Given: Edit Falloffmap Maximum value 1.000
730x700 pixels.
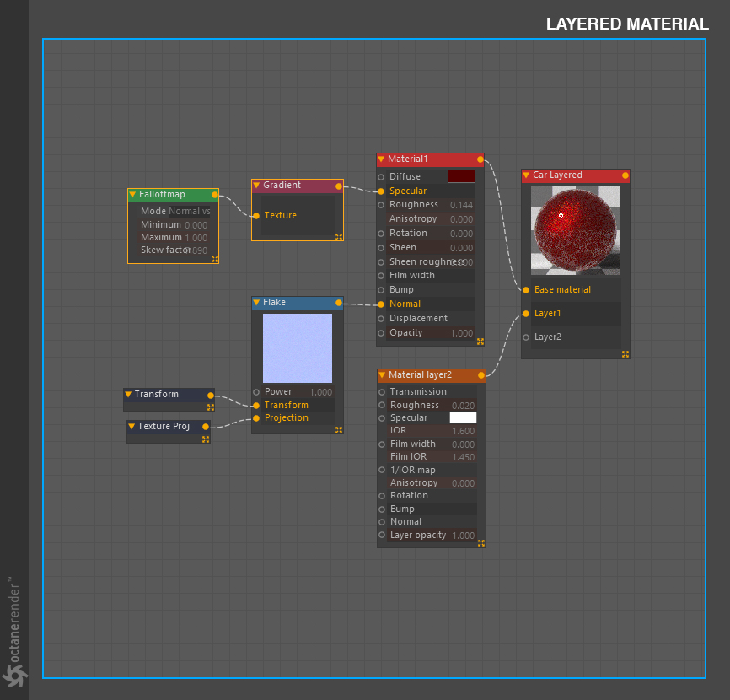Looking at the screenshot, I should coord(196,238).
